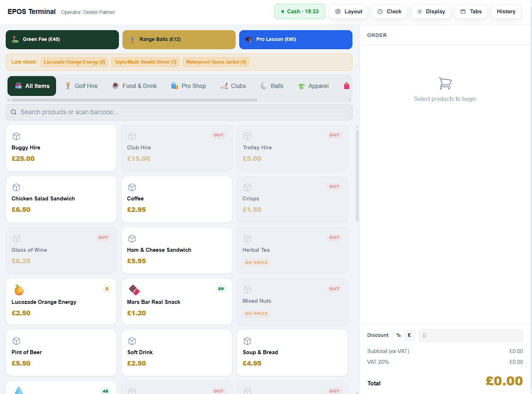Screen dimensions: 532x394
Task: Click the golfer icon in Golf Hire tab
Action: [68, 86]
